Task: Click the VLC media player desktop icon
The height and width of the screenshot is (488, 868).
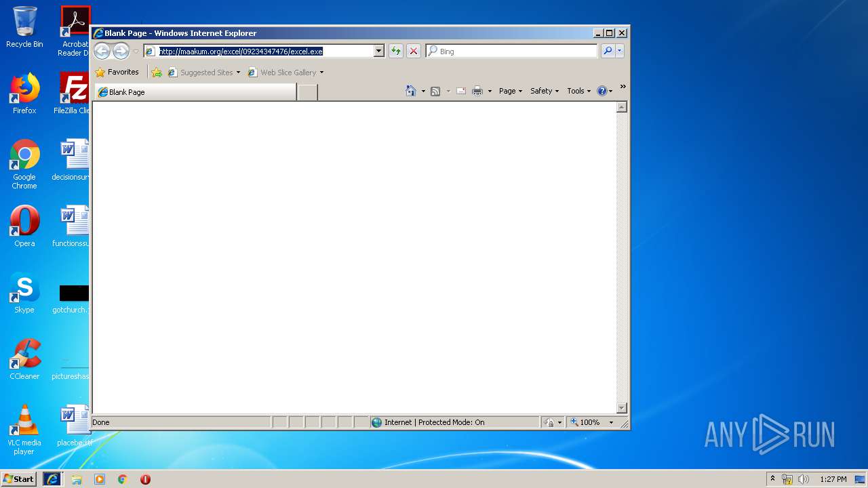Action: tap(24, 430)
